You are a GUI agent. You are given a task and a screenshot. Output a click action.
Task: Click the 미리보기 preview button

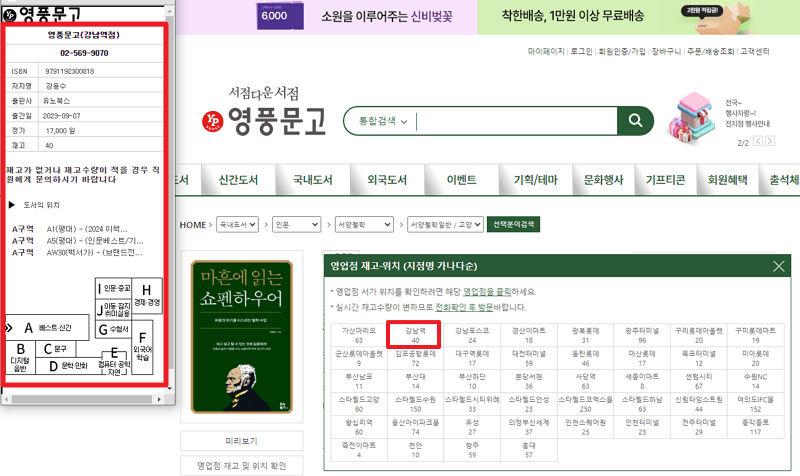pyautogui.click(x=241, y=441)
